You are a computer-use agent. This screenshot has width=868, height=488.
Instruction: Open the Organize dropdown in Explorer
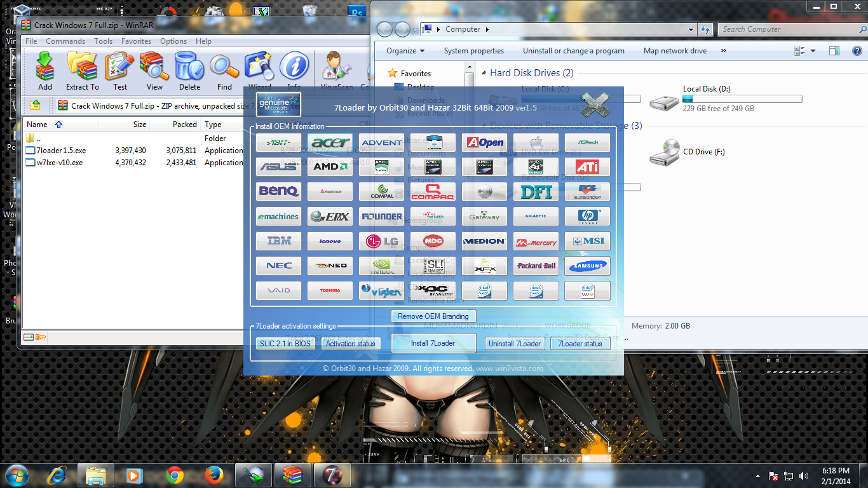click(405, 51)
